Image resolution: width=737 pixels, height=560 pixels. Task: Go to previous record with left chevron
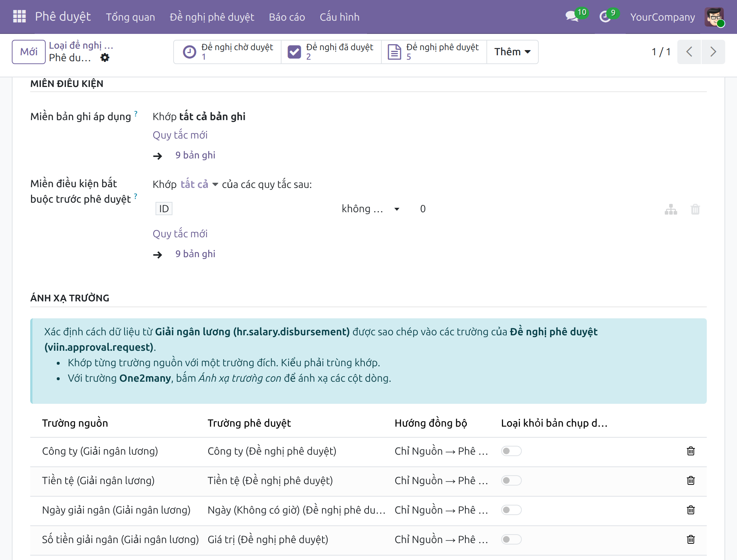(689, 52)
